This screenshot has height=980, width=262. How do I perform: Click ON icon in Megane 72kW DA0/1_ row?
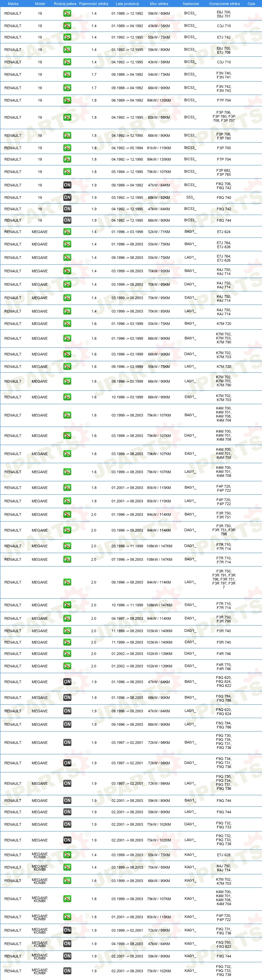pos(67,763)
